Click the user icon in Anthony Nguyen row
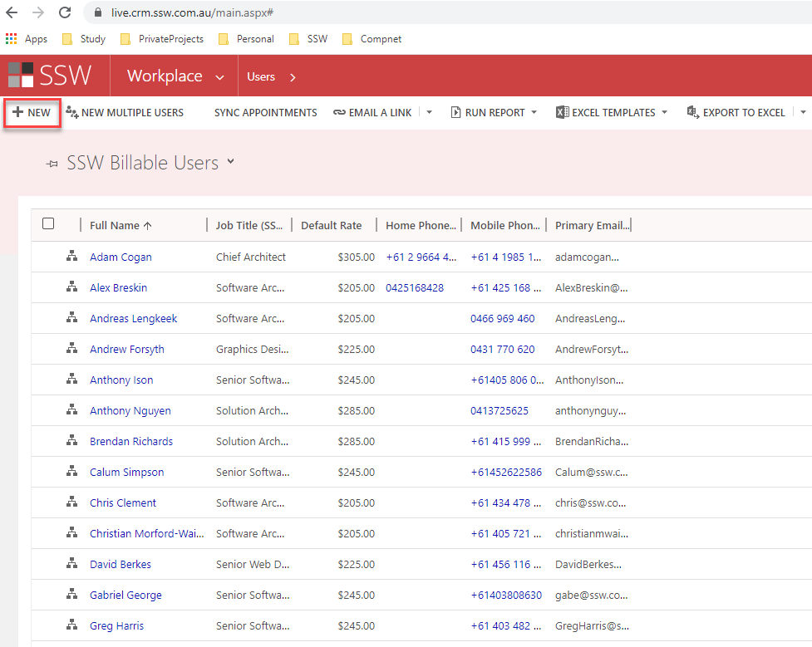The height and width of the screenshot is (647, 812). point(72,409)
